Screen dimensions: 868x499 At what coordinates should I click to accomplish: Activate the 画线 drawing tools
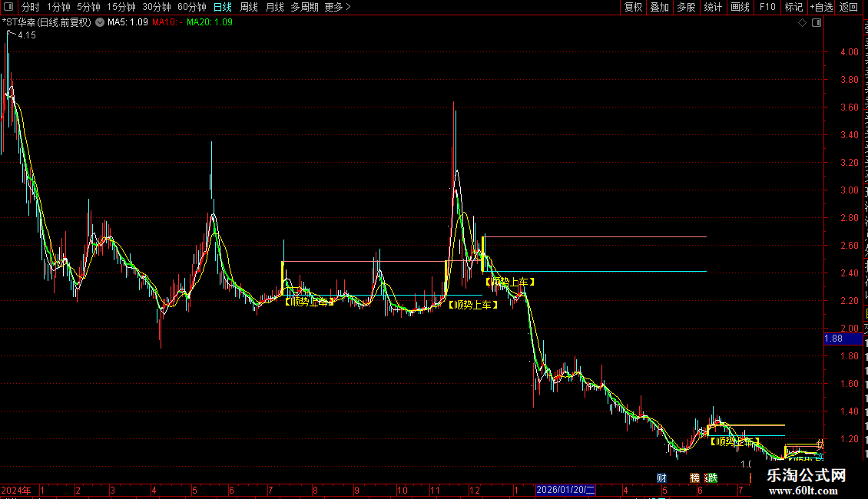click(740, 7)
